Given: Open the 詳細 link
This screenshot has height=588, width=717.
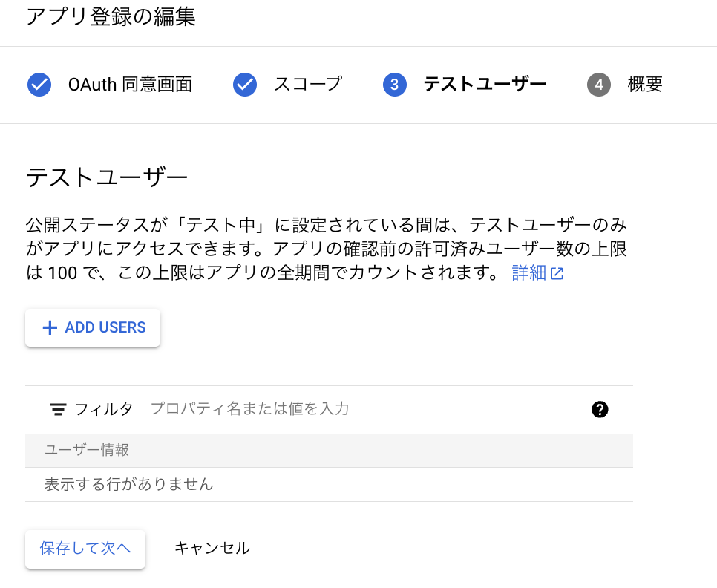Looking at the screenshot, I should click(528, 273).
